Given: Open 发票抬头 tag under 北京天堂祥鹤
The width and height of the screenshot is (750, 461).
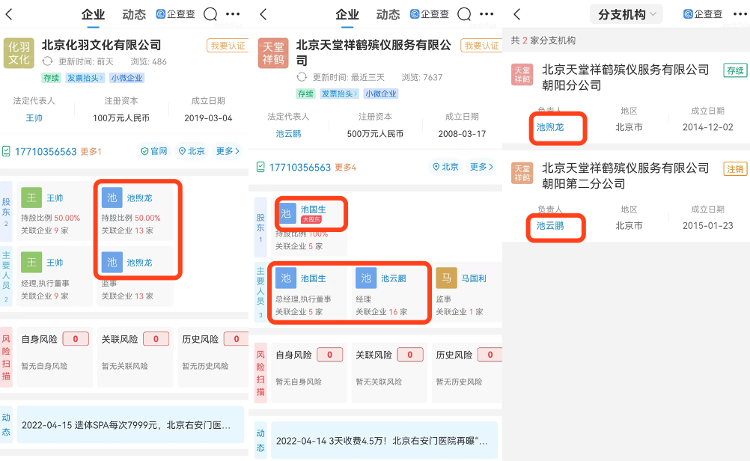Looking at the screenshot, I should (339, 94).
